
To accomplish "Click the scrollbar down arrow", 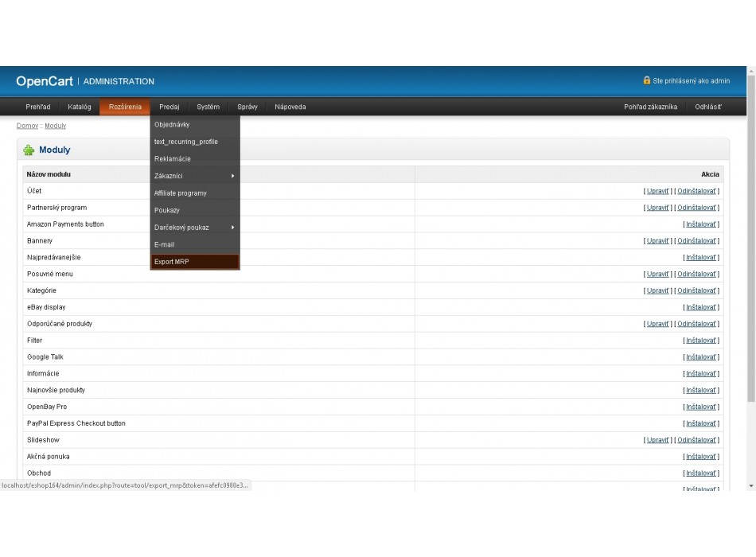I will click(x=751, y=486).
